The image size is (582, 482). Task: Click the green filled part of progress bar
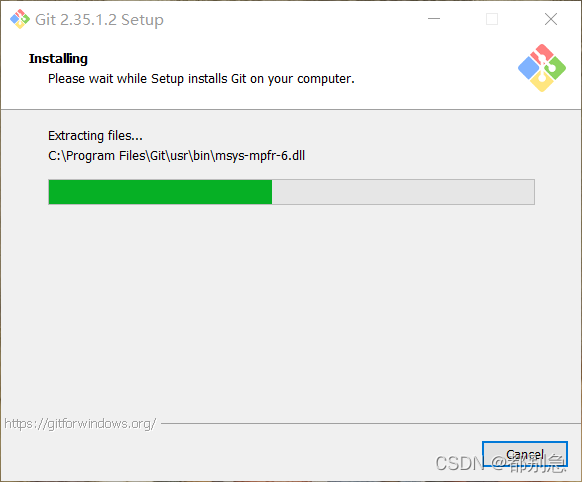click(160, 192)
